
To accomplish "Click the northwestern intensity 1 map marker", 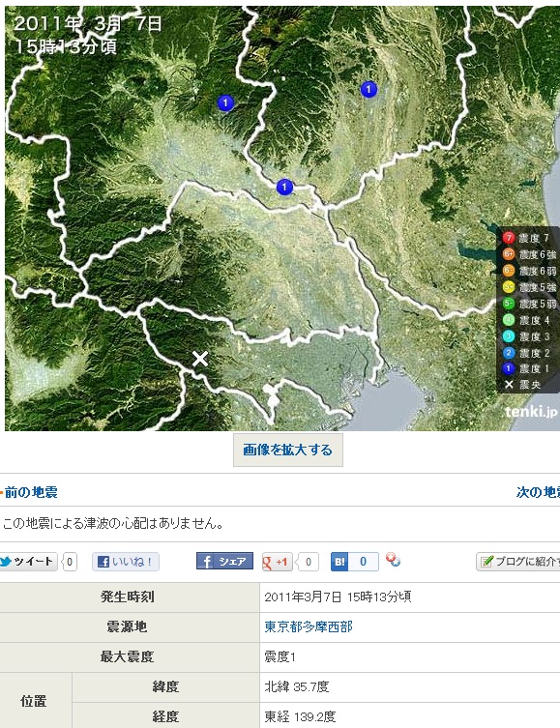I will pos(225,102).
